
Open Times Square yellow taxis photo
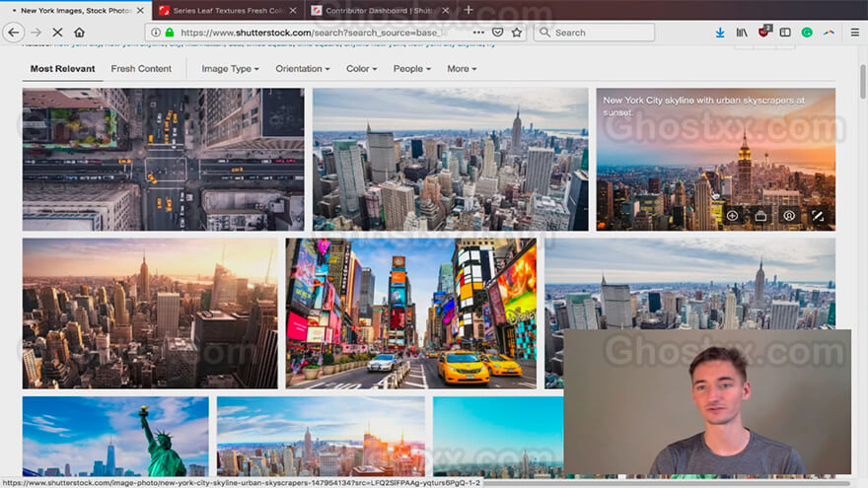410,314
